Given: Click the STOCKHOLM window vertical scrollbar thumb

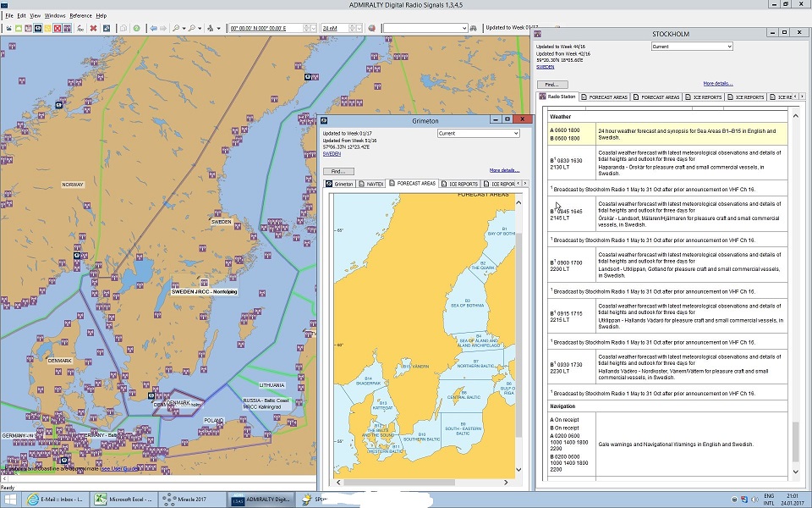Looking at the screenshot, I should 796,442.
